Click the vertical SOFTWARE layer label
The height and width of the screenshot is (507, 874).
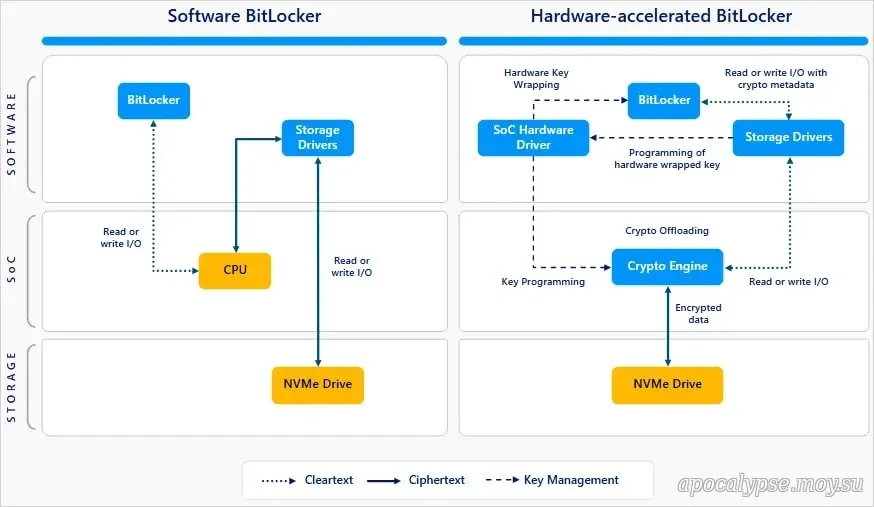(11, 134)
